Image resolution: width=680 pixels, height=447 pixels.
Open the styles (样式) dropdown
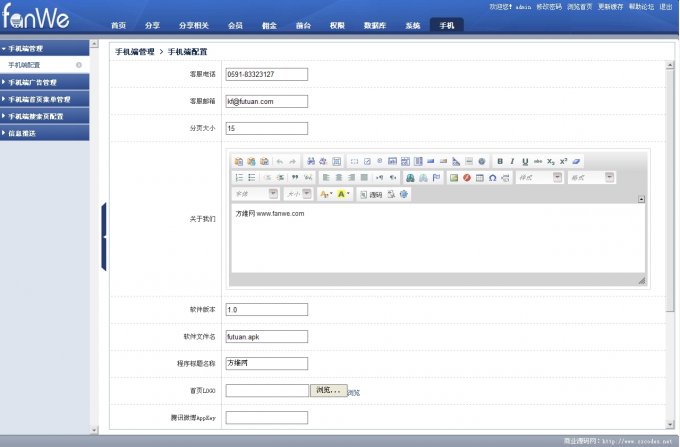pyautogui.click(x=540, y=177)
